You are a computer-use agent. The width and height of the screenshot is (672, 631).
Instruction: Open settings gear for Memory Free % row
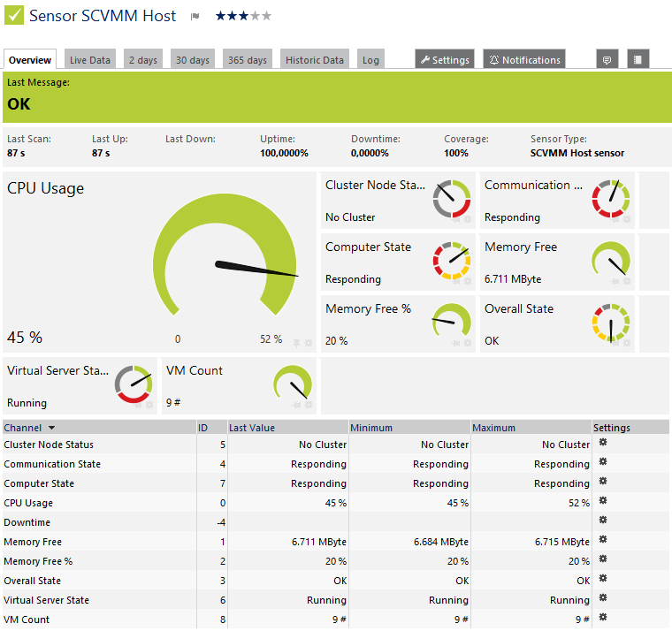[603, 559]
